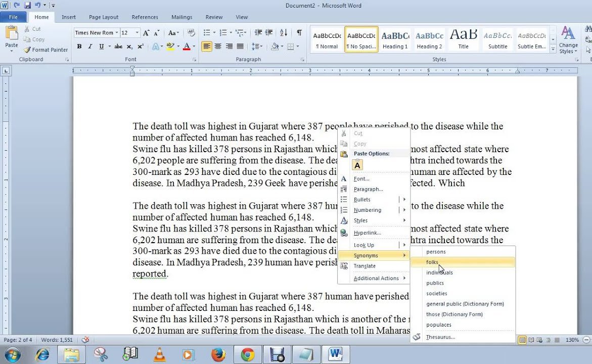The height and width of the screenshot is (364, 592).
Task: Click the Sort A-Z icon
Action: [284, 33]
